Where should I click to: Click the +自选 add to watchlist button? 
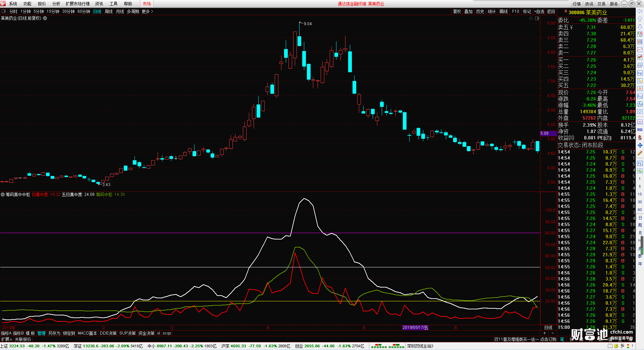tap(539, 11)
